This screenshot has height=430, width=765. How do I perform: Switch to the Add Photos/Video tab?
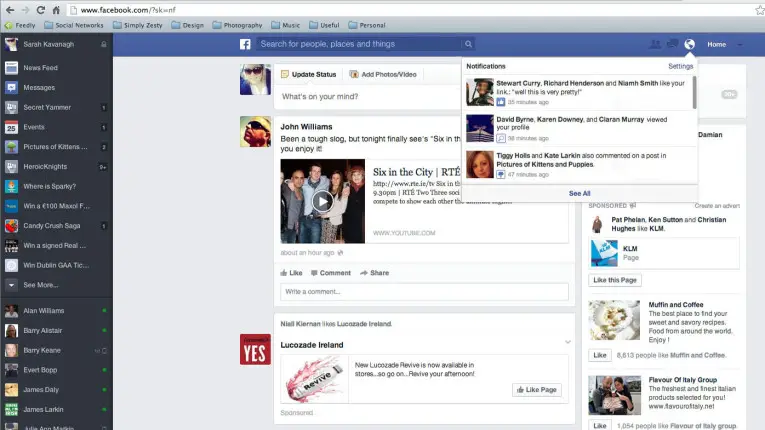point(382,74)
